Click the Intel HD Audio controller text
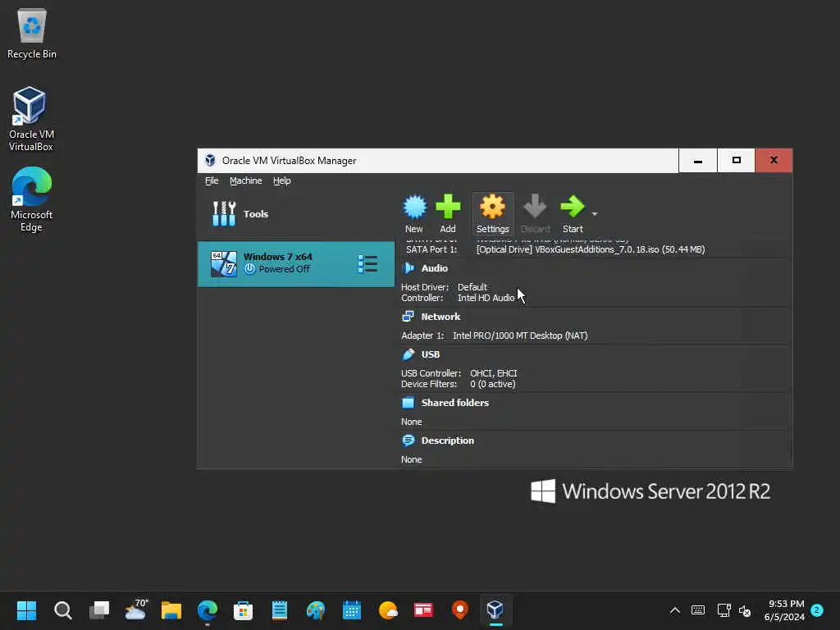Screen dimensions: 840x630 click(x=486, y=298)
